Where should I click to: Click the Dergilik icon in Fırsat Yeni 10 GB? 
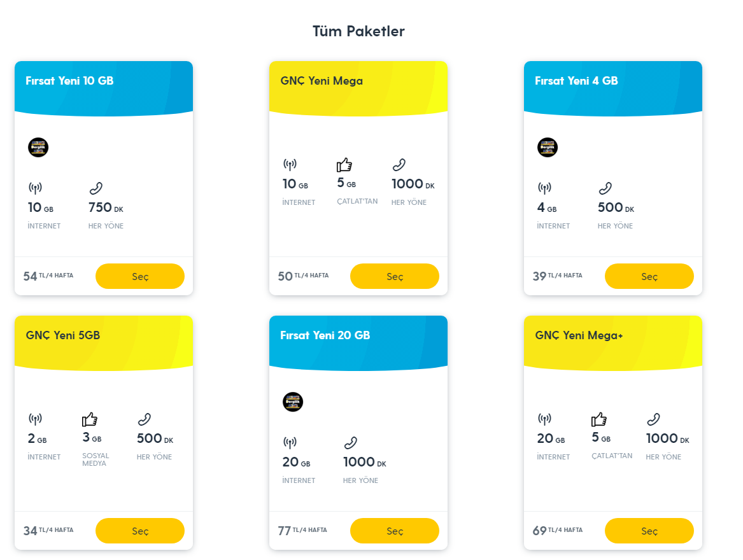(x=38, y=147)
